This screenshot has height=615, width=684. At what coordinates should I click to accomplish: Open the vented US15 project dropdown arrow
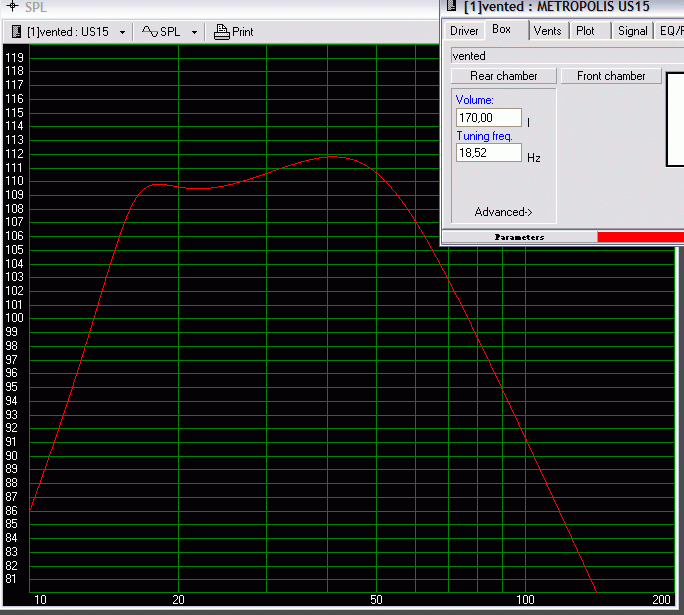click(x=122, y=33)
